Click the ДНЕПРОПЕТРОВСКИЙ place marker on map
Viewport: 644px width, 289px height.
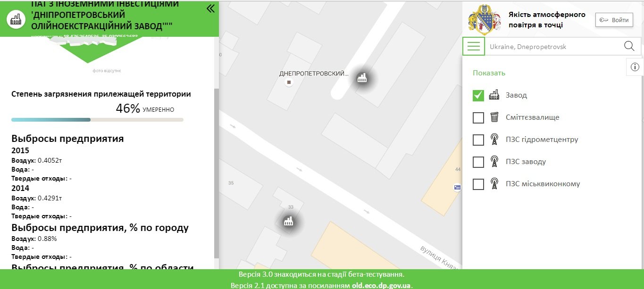(x=289, y=83)
